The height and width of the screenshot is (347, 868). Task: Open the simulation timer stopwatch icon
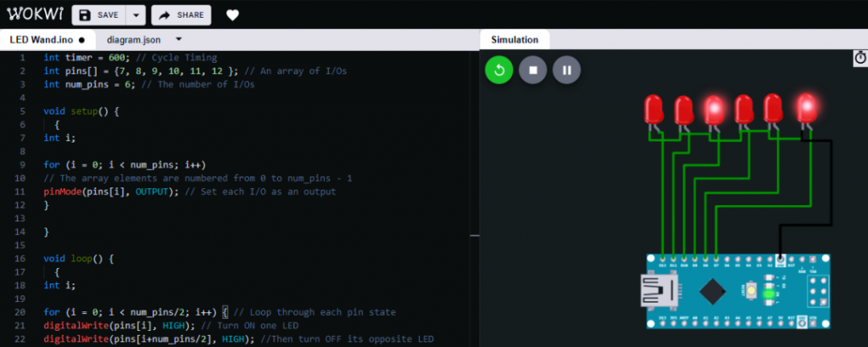coord(860,58)
